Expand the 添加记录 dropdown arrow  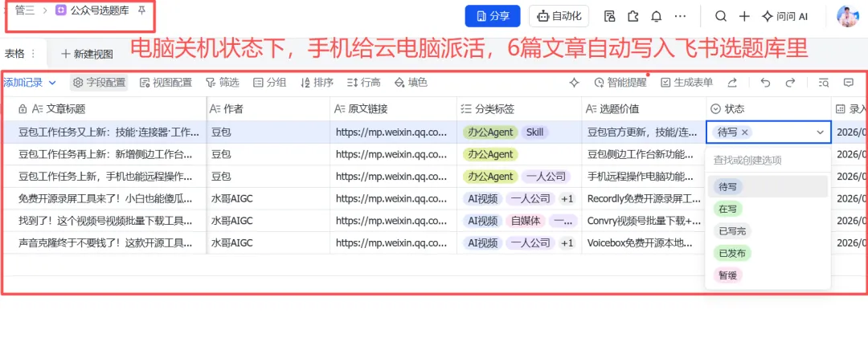(53, 83)
